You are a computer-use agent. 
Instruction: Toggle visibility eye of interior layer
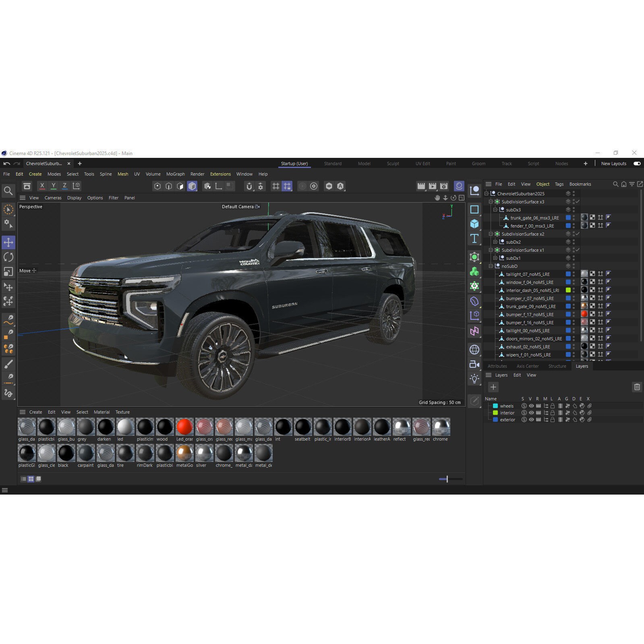pyautogui.click(x=531, y=413)
